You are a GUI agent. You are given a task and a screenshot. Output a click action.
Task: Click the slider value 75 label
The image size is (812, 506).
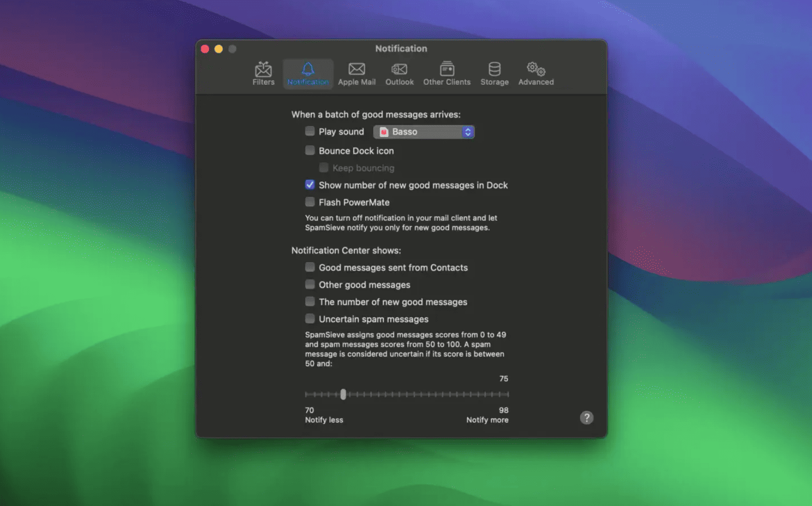point(504,379)
